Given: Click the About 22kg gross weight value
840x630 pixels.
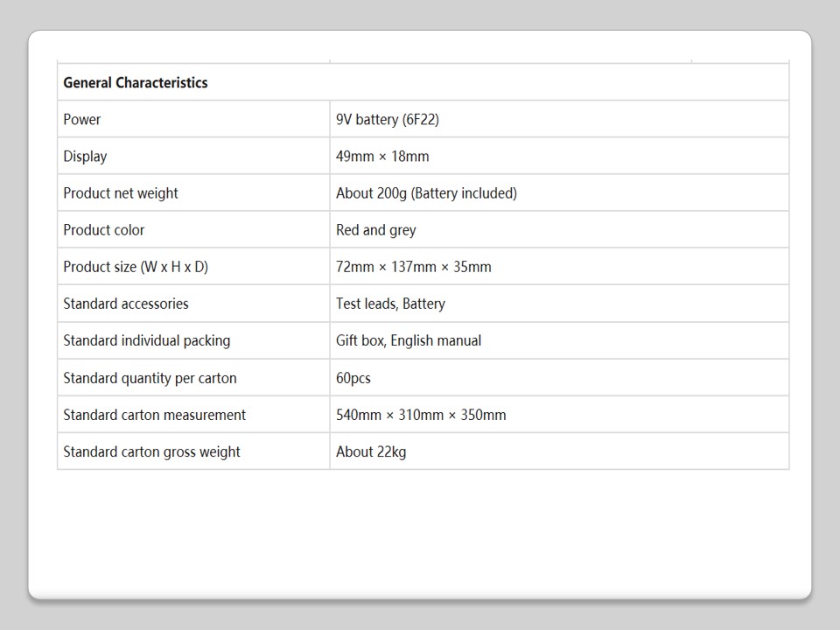Looking at the screenshot, I should pos(371,451).
